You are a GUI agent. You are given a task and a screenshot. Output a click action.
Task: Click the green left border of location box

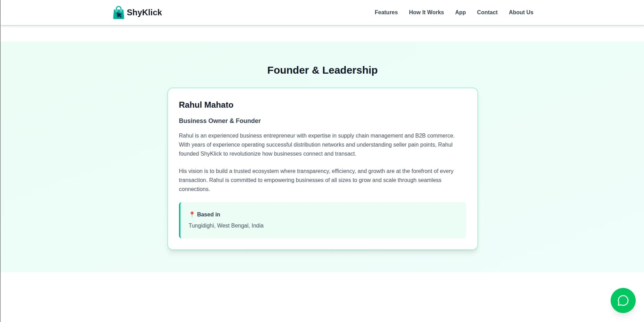[x=180, y=220]
